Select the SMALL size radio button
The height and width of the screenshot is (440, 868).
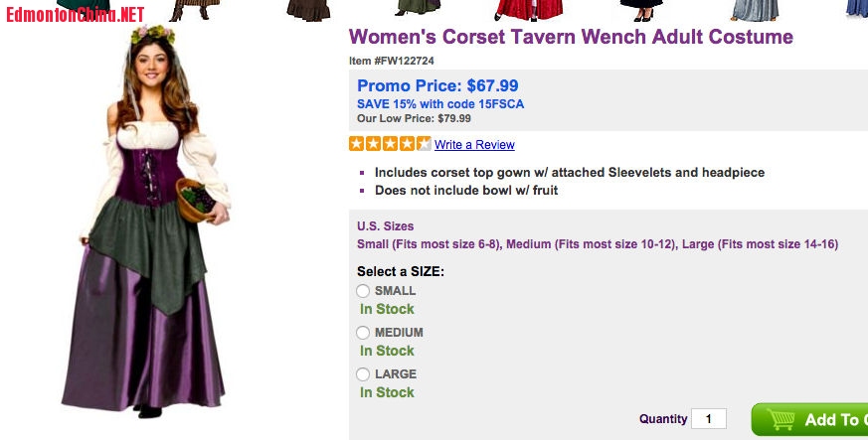pyautogui.click(x=363, y=291)
